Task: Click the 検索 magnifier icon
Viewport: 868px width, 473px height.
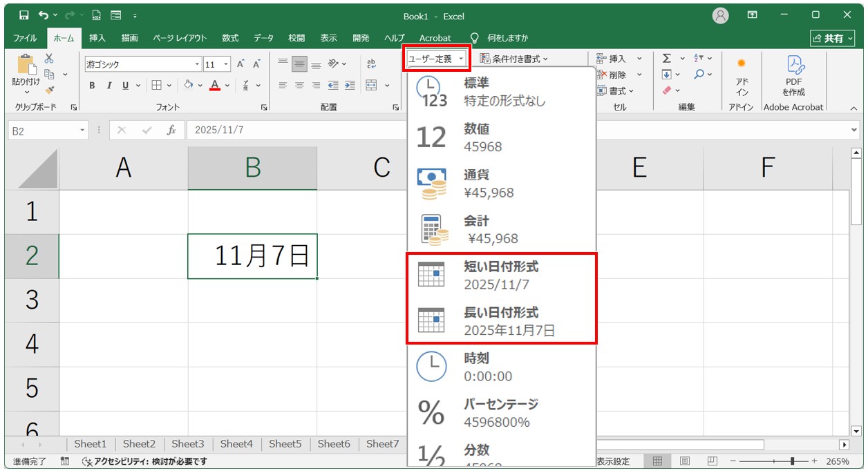Action: (699, 74)
